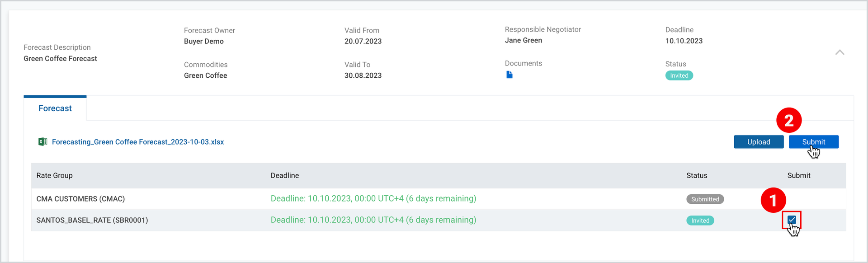Click the Submit column header

point(799,175)
